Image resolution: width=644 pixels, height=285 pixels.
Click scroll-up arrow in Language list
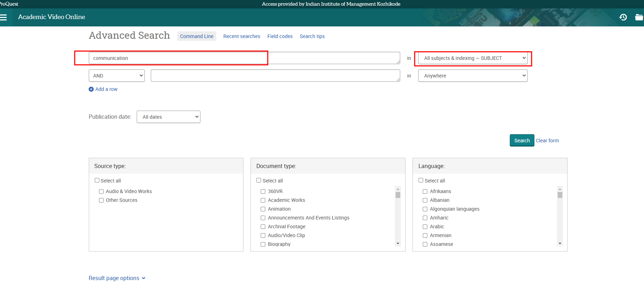[x=560, y=189]
